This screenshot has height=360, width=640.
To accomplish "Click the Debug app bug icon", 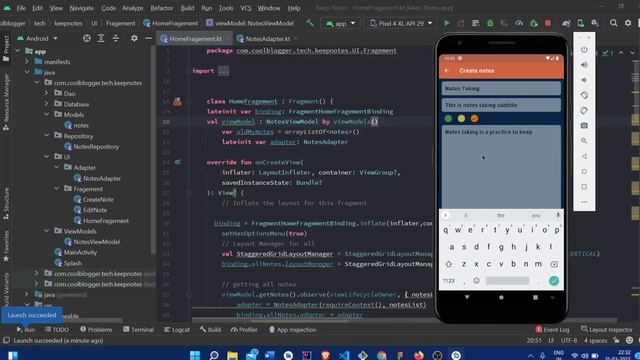I will (490, 23).
